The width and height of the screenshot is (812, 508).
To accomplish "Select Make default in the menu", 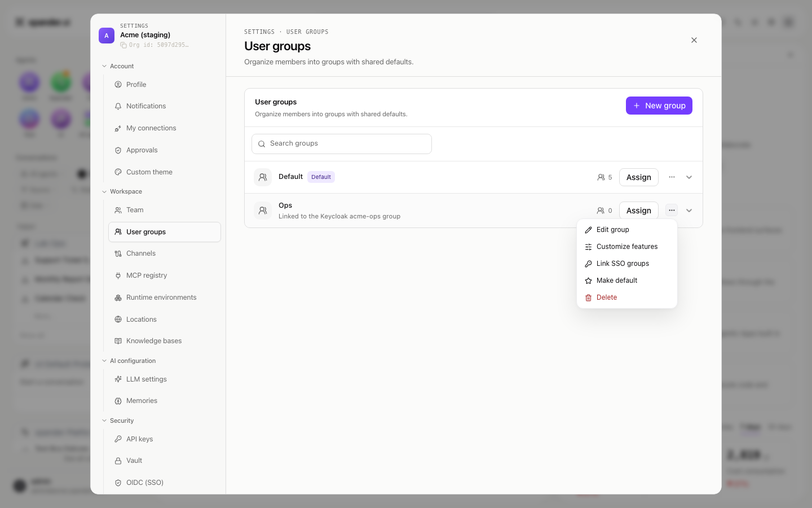I will tap(627, 281).
